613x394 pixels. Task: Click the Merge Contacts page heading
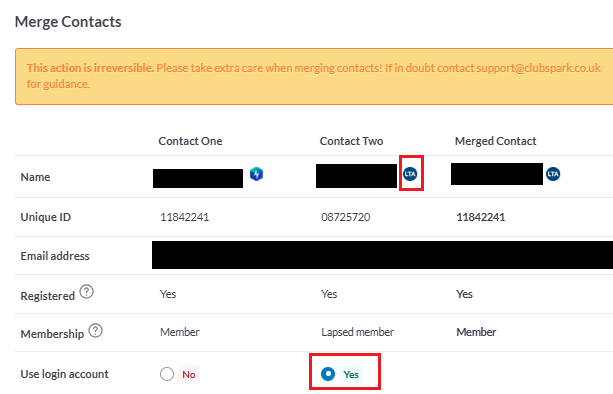[x=68, y=22]
